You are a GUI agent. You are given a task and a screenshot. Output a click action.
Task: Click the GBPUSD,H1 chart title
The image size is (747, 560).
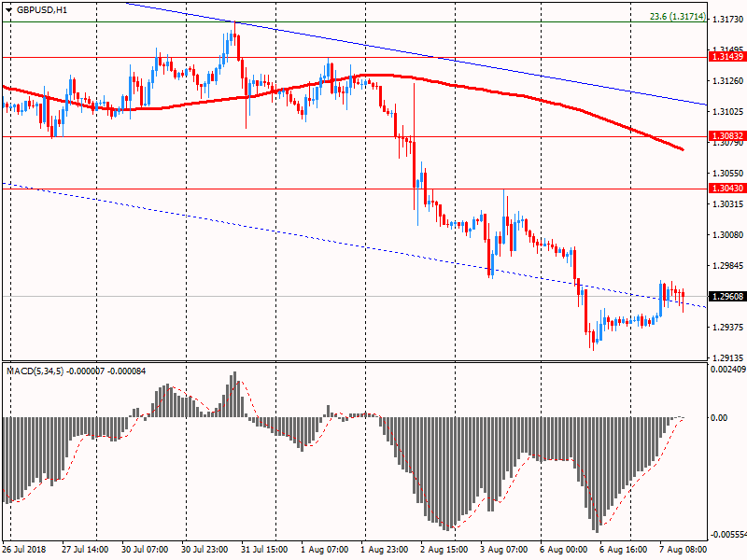(x=42, y=9)
